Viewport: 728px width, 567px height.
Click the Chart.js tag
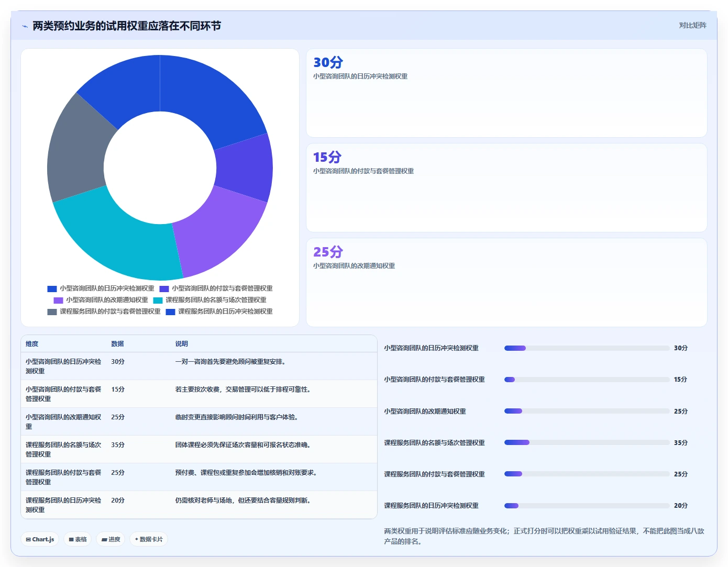pyautogui.click(x=40, y=539)
